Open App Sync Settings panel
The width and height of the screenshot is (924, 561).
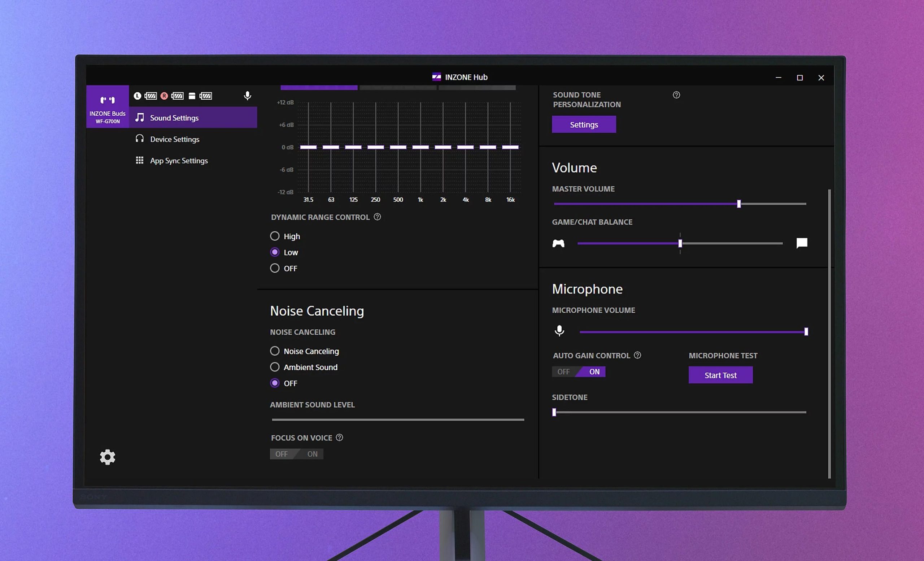click(178, 160)
